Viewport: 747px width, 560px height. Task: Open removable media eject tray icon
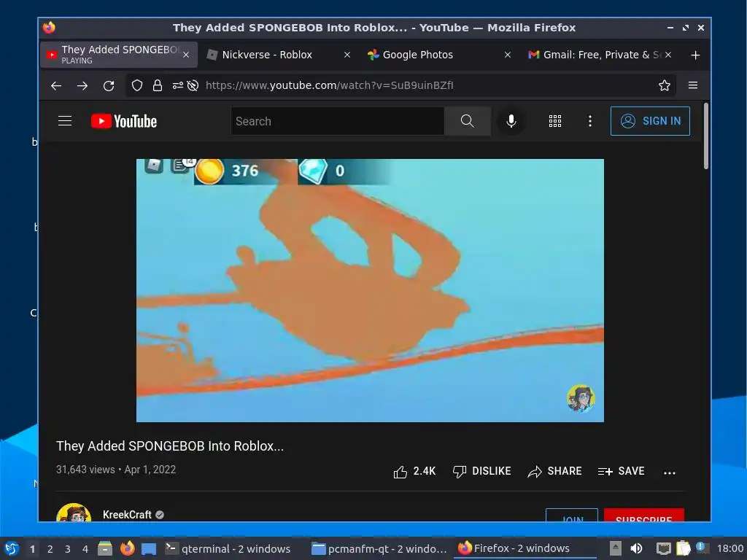[x=616, y=549]
